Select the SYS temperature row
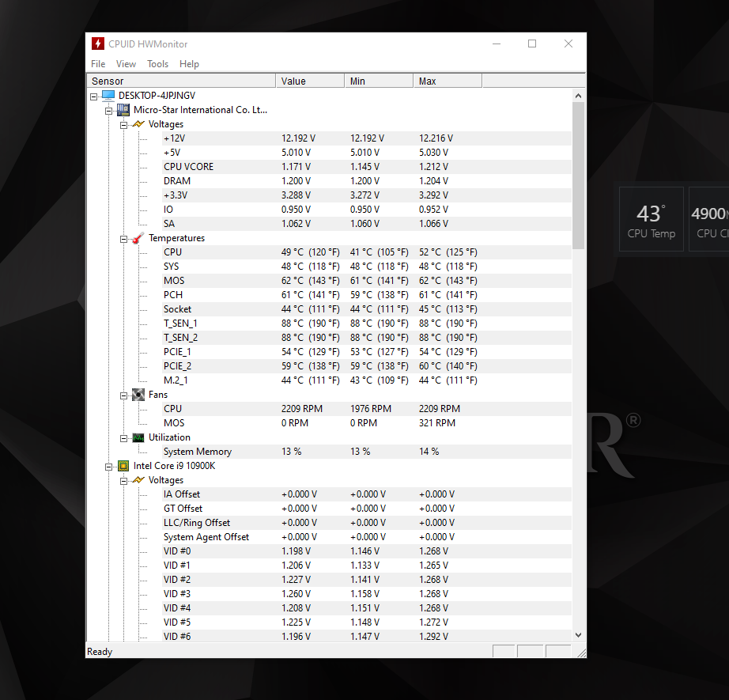 tap(366, 267)
